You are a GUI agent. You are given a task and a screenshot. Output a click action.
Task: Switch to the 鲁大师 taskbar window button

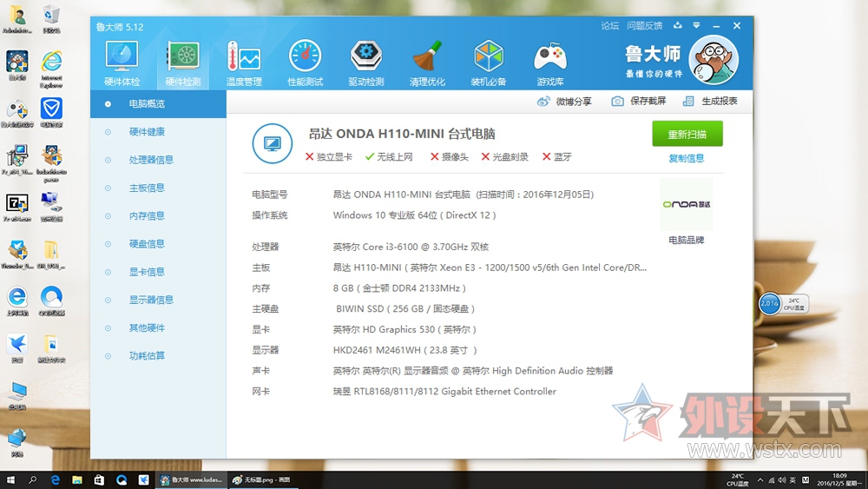tap(191, 479)
